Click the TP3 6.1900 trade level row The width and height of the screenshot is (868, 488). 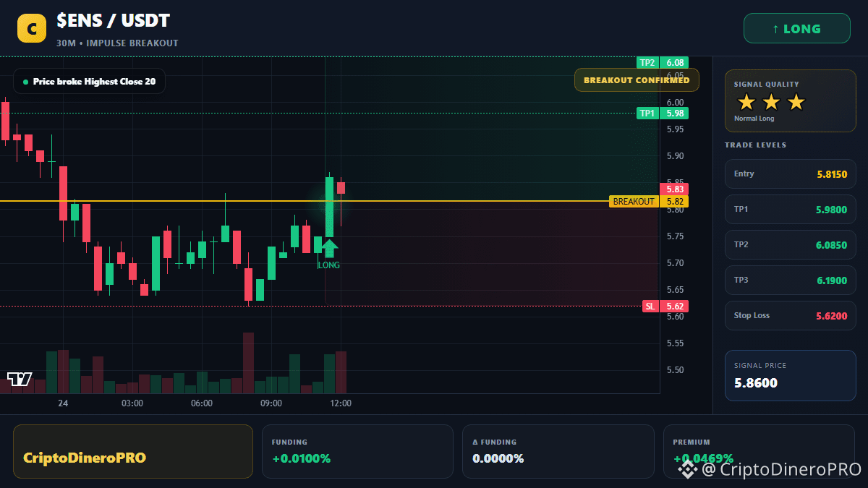pos(790,281)
